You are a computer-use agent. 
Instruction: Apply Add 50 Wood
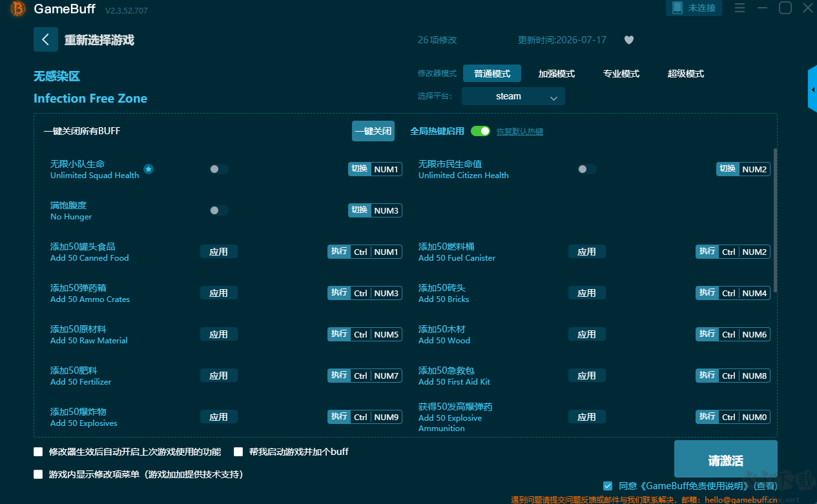[587, 334]
